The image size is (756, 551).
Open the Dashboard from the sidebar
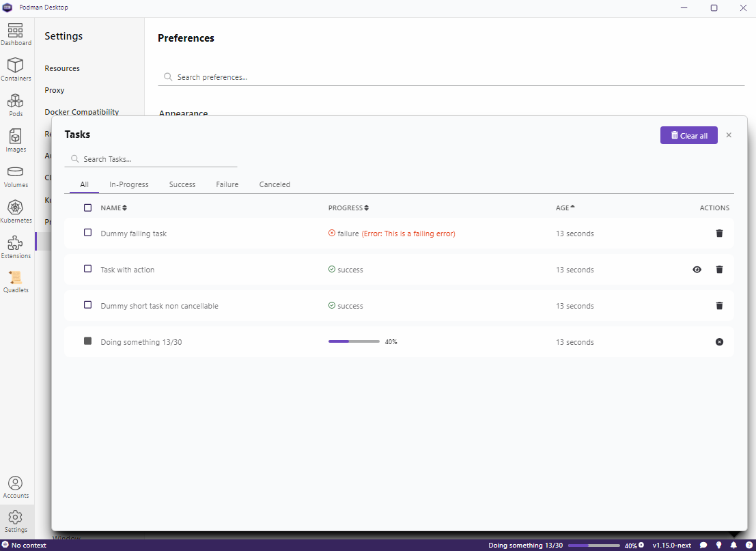tap(16, 33)
